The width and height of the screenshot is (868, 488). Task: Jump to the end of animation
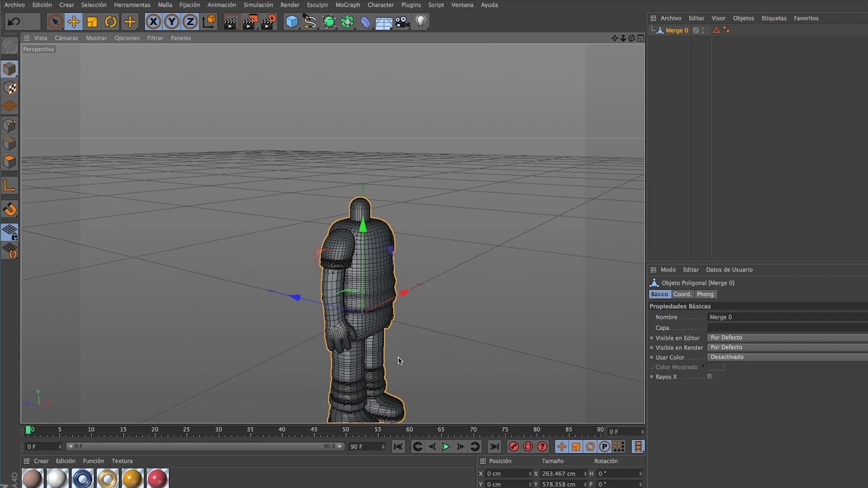tap(494, 446)
